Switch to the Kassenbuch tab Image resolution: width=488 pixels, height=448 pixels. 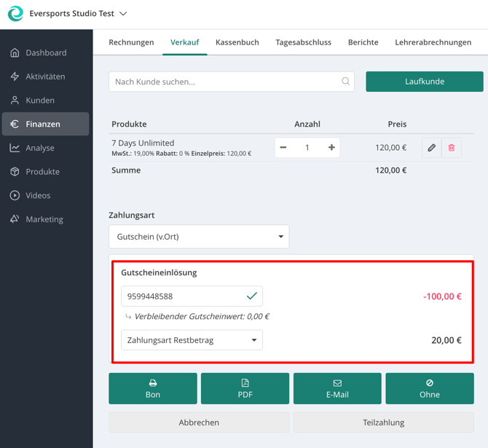coord(237,42)
